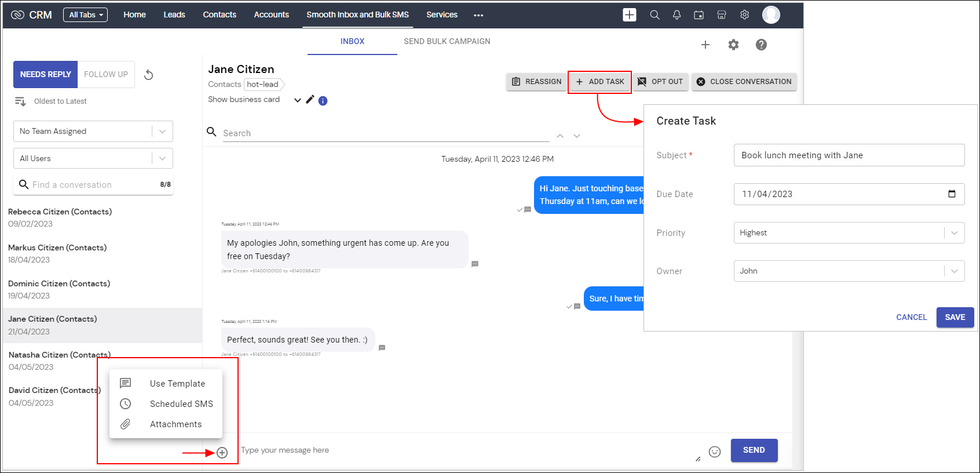The width and height of the screenshot is (980, 473).
Task: Open the help question mark icon
Action: coord(761,45)
